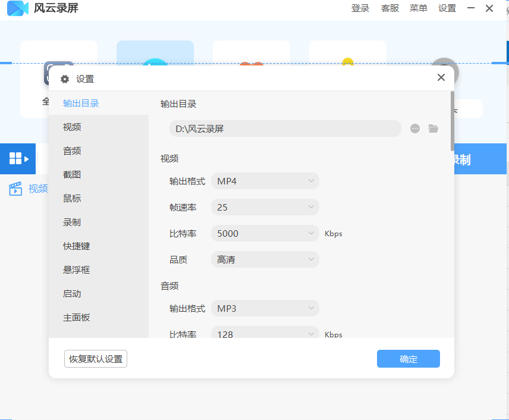Click the 音频 section heading in settings content
Image resolution: width=509 pixels, height=420 pixels.
click(x=169, y=286)
